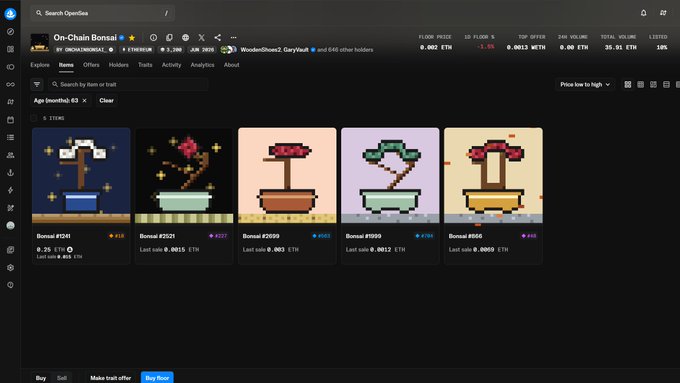Toggle the filter sidebar panel
The image size is (680, 383).
37,85
